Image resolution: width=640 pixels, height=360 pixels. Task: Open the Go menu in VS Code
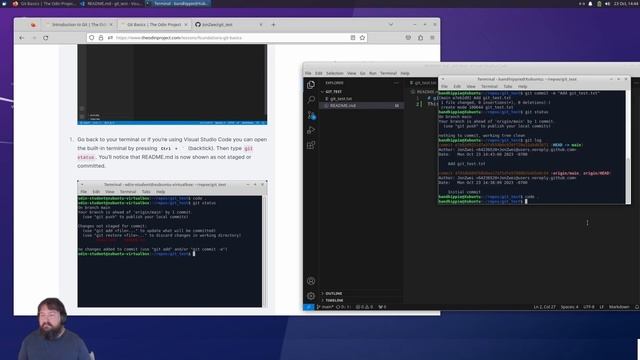(x=362, y=73)
